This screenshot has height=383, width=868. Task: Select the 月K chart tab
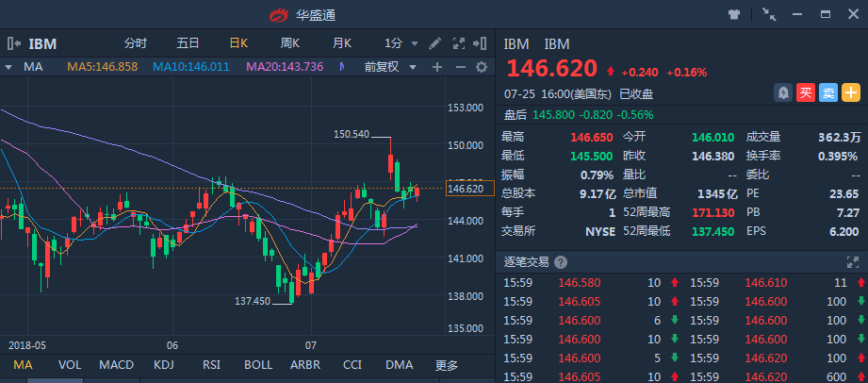click(x=342, y=43)
